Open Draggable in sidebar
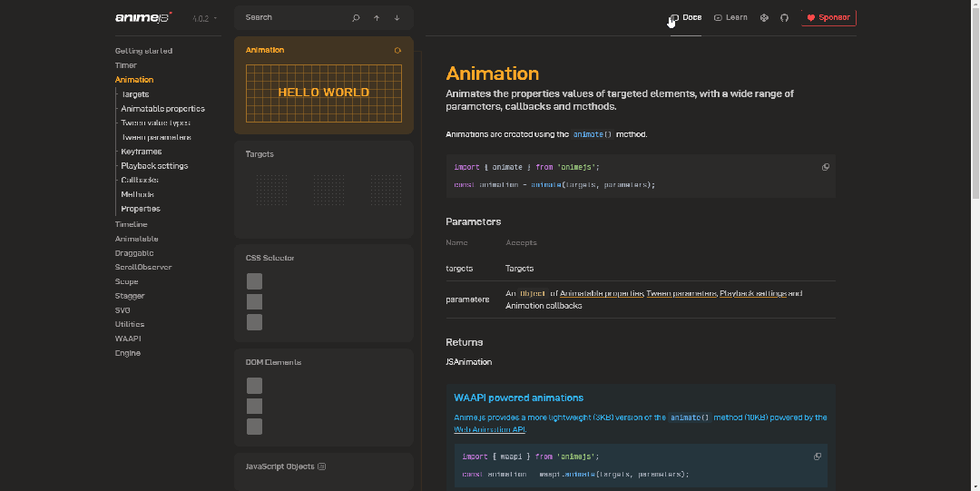Screen dimensions: 980x491 point(134,253)
